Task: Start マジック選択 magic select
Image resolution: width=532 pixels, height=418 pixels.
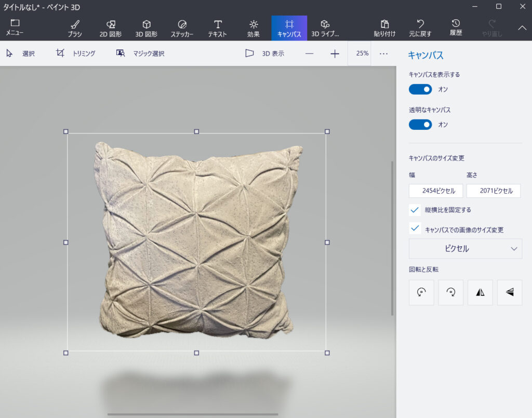Action: (x=140, y=53)
